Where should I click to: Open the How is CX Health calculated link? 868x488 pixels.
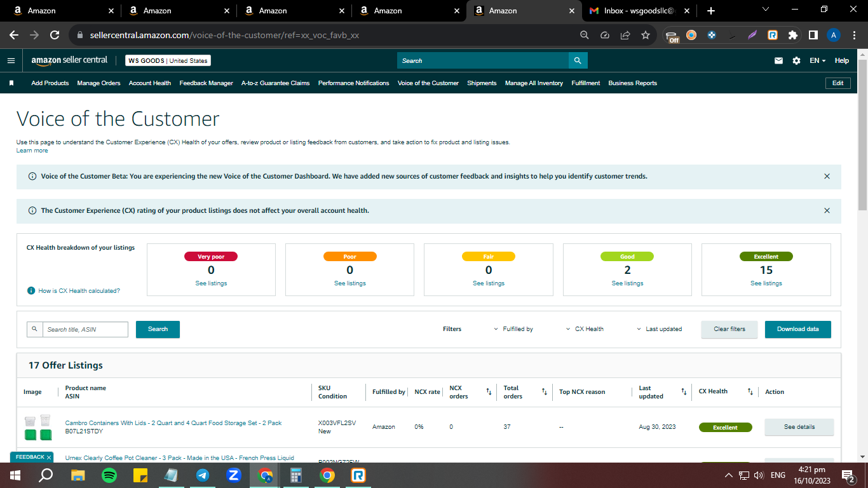click(x=79, y=291)
